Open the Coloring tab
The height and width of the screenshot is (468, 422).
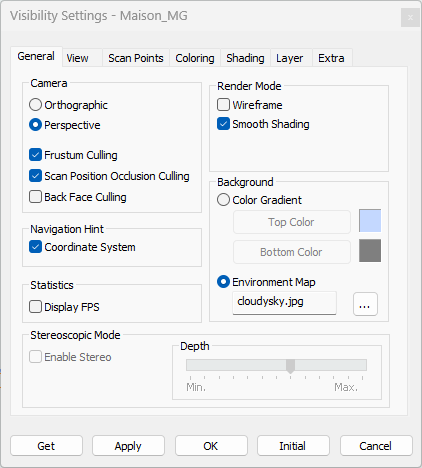pyautogui.click(x=195, y=58)
